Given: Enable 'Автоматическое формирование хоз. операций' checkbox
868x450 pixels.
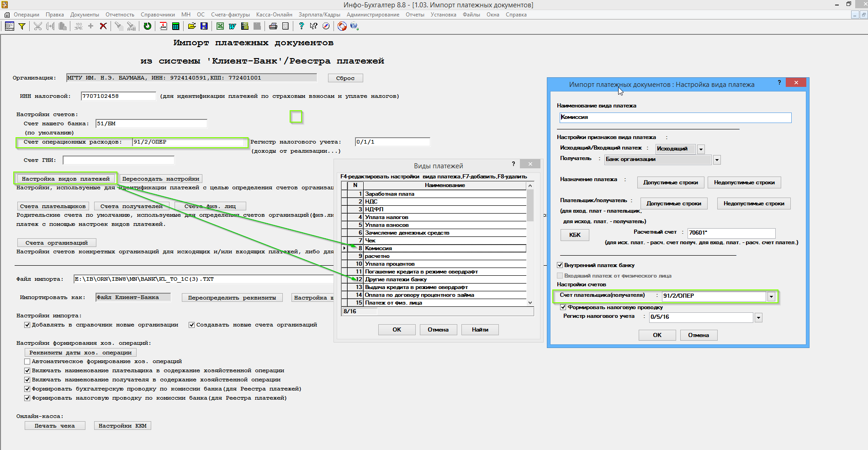Looking at the screenshot, I should pyautogui.click(x=27, y=361).
